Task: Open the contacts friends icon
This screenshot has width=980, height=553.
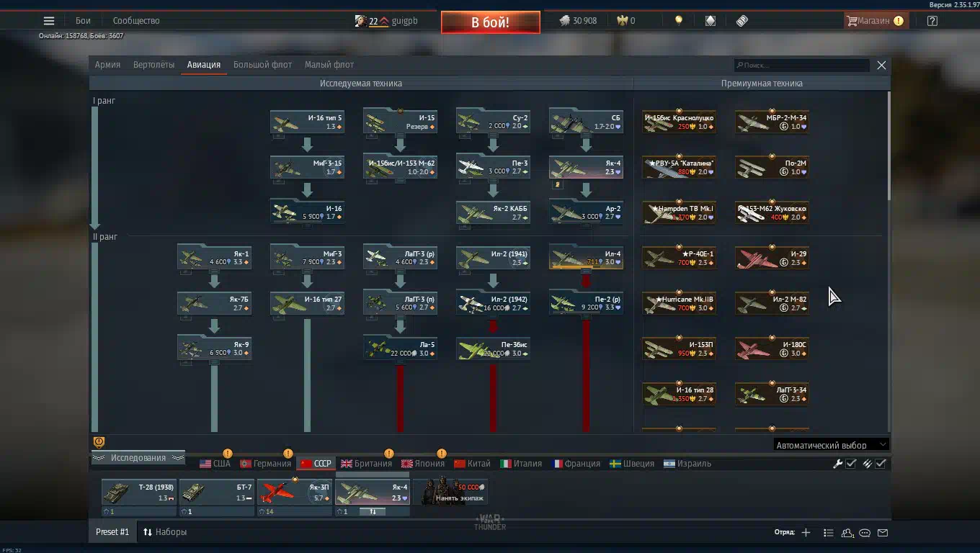Action: tap(847, 533)
